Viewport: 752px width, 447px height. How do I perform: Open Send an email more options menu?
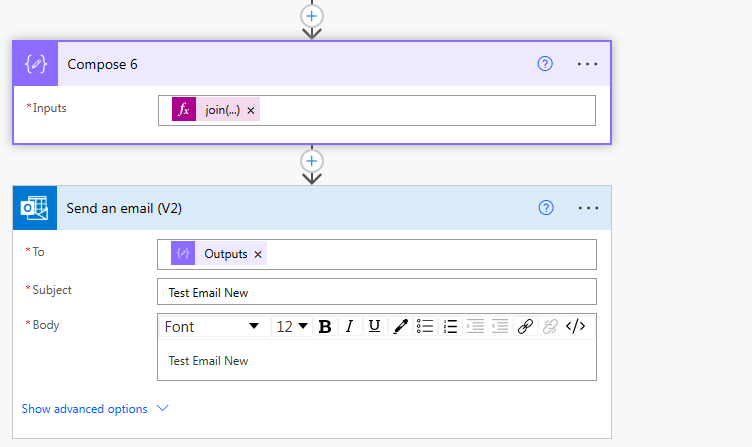coord(588,208)
